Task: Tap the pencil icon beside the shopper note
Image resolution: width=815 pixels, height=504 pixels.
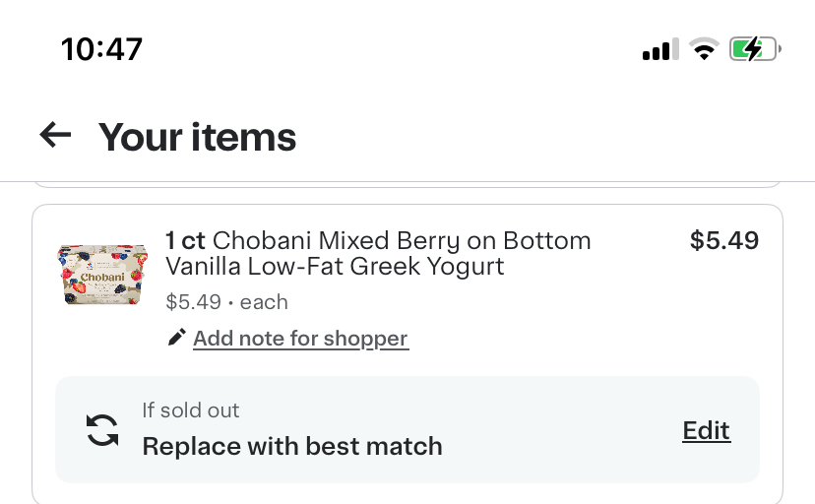Action: pyautogui.click(x=177, y=339)
